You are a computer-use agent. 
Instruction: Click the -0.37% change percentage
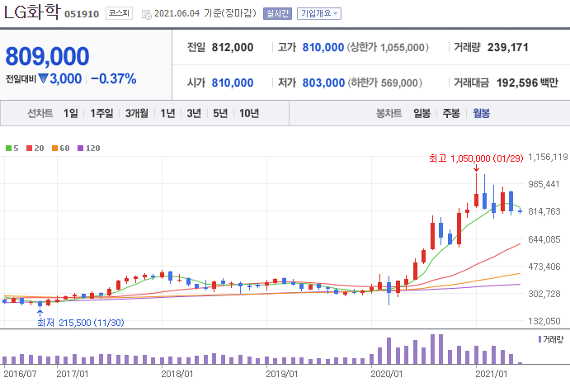pyautogui.click(x=114, y=78)
